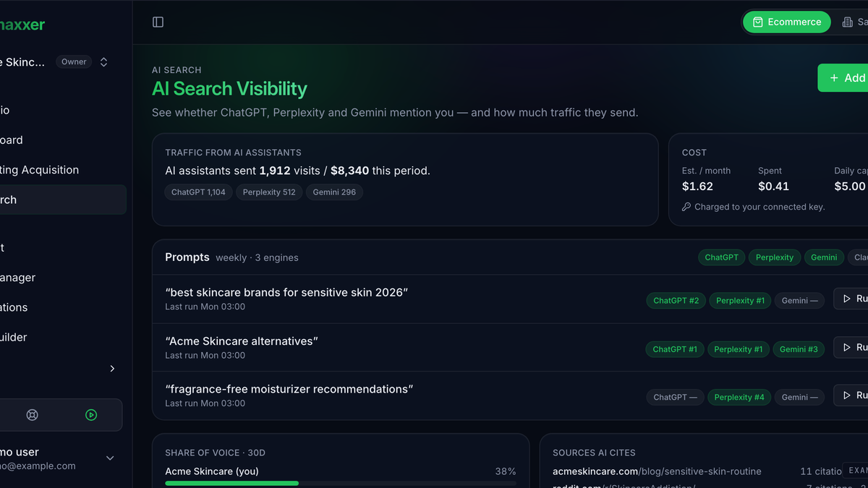
Task: Click the Gemini #3 badge
Action: point(799,349)
